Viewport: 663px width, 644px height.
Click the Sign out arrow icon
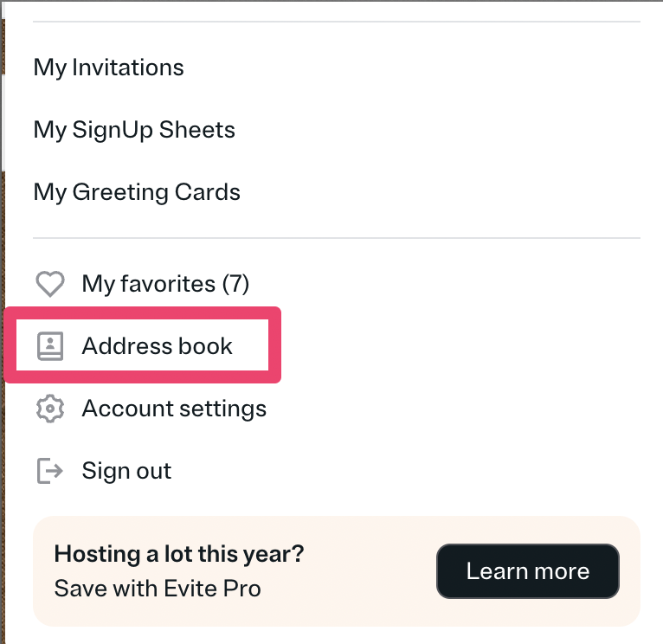pyautogui.click(x=50, y=471)
